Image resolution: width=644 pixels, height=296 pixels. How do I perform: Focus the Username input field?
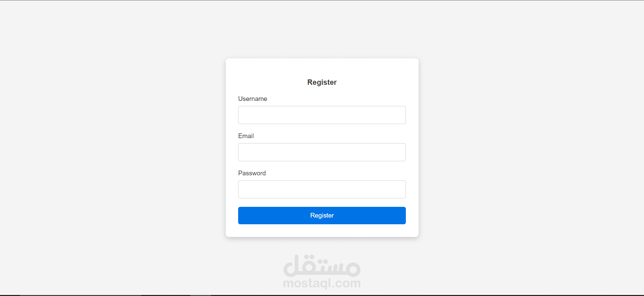point(322,115)
